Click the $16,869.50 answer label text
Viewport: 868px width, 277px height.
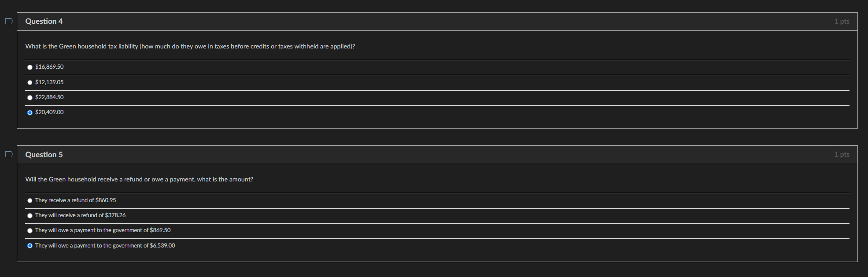pos(49,66)
